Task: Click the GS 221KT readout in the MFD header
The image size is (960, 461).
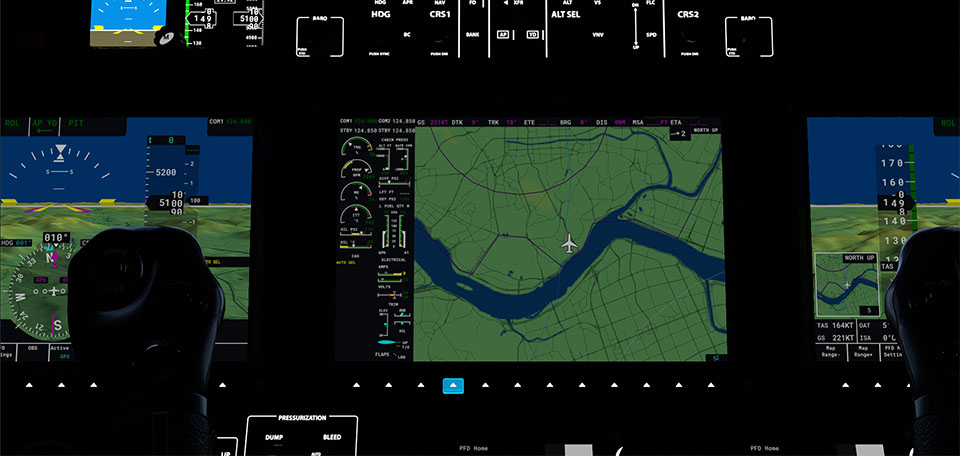Action: tap(433, 122)
